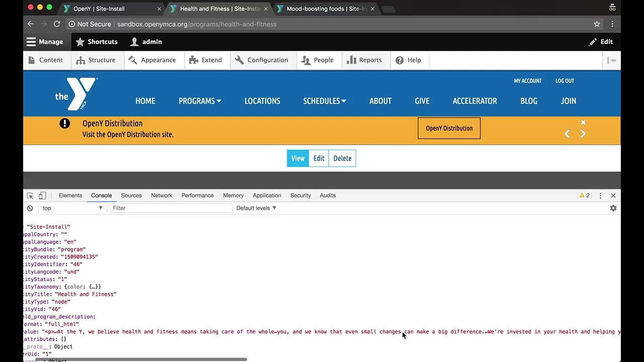The height and width of the screenshot is (362, 644).
Task: Select the Edit tab
Action: tap(319, 158)
